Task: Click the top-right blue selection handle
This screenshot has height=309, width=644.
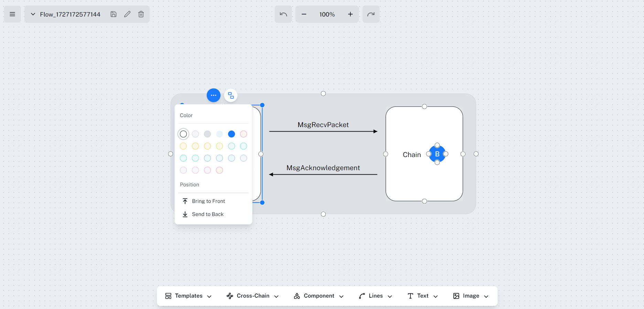Action: 262,105
